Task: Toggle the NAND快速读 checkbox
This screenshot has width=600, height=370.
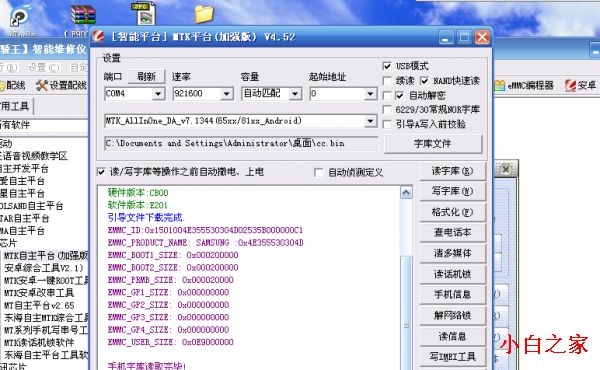Action: (424, 81)
